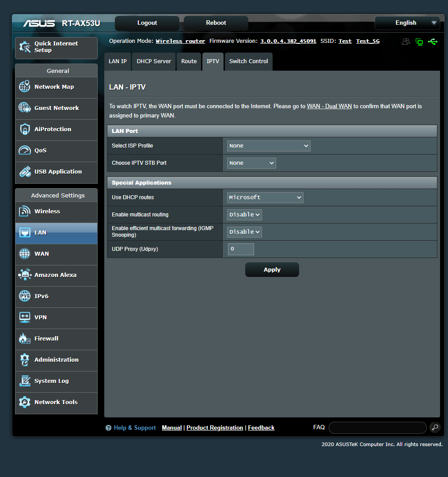This screenshot has width=448, height=477.
Task: Apply the LAN IPTV settings
Action: tap(272, 269)
